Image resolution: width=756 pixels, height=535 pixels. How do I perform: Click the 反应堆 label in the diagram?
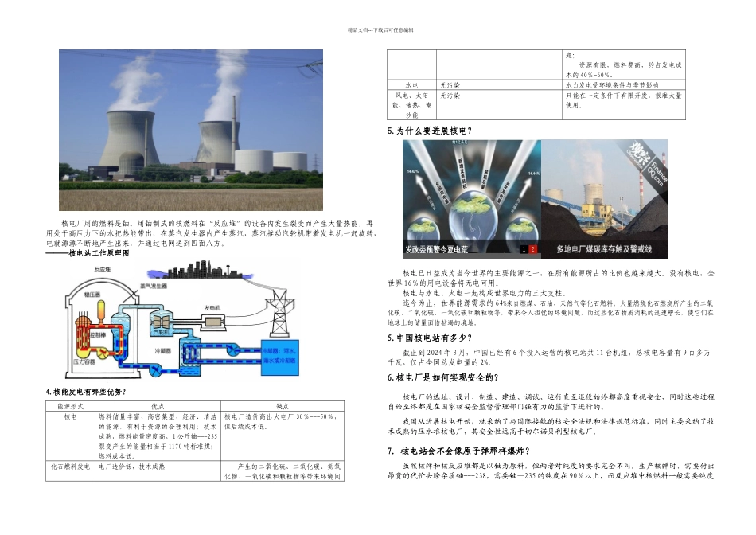102,269
